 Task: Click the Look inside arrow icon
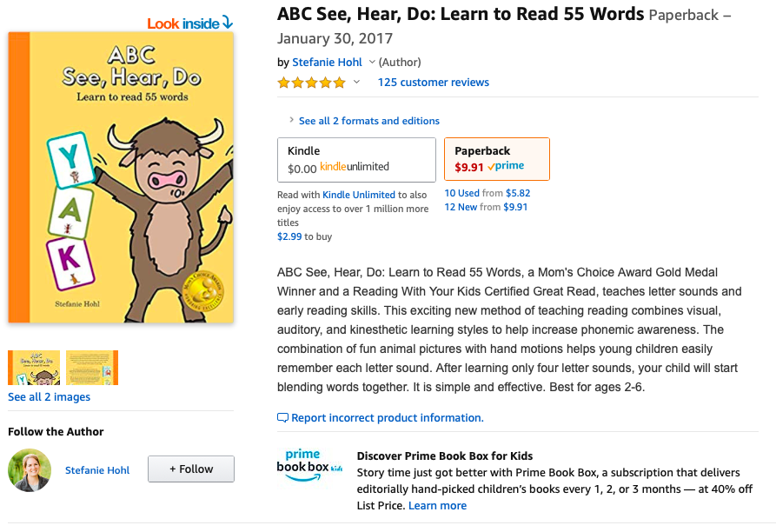tap(227, 23)
